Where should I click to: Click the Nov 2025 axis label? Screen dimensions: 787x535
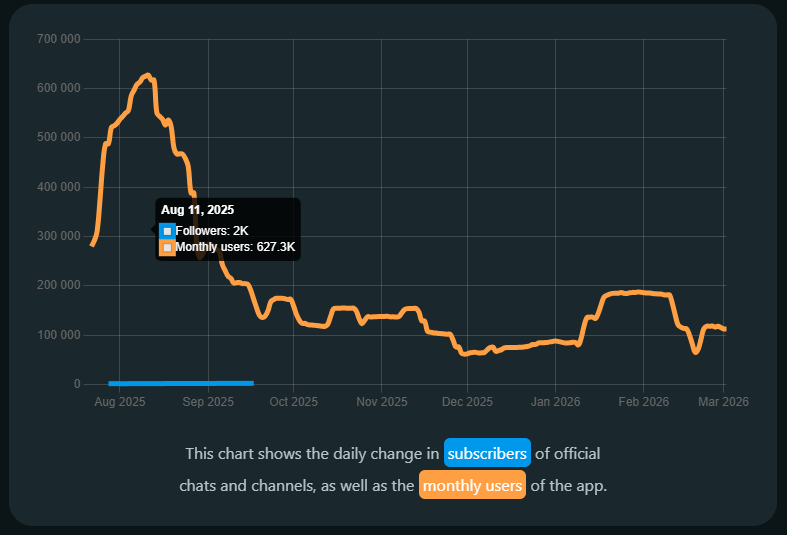point(381,402)
